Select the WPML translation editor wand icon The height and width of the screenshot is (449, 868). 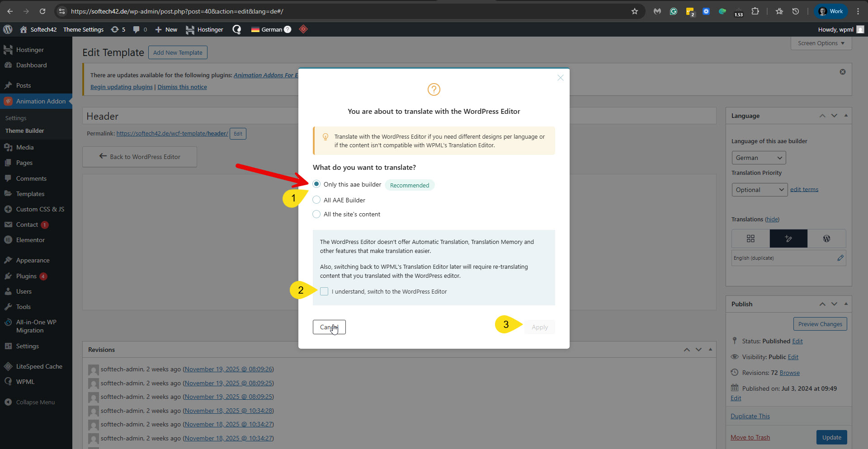(x=788, y=239)
